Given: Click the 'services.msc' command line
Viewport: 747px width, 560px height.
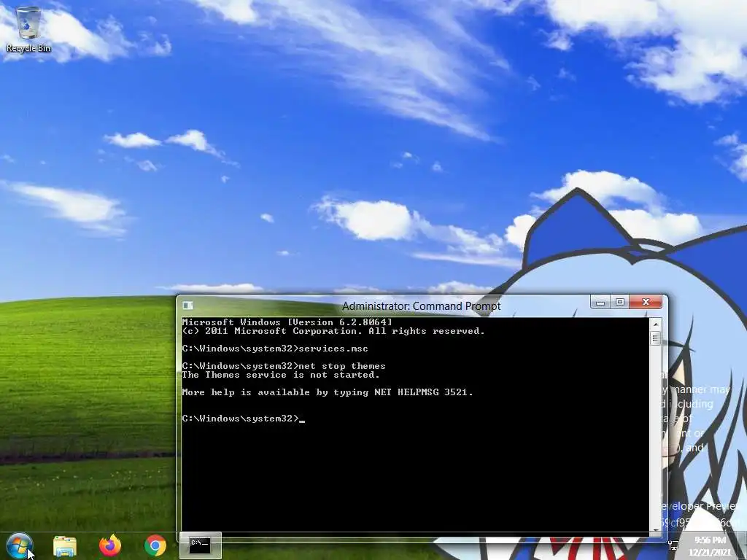Looking at the screenshot, I should [x=275, y=349].
